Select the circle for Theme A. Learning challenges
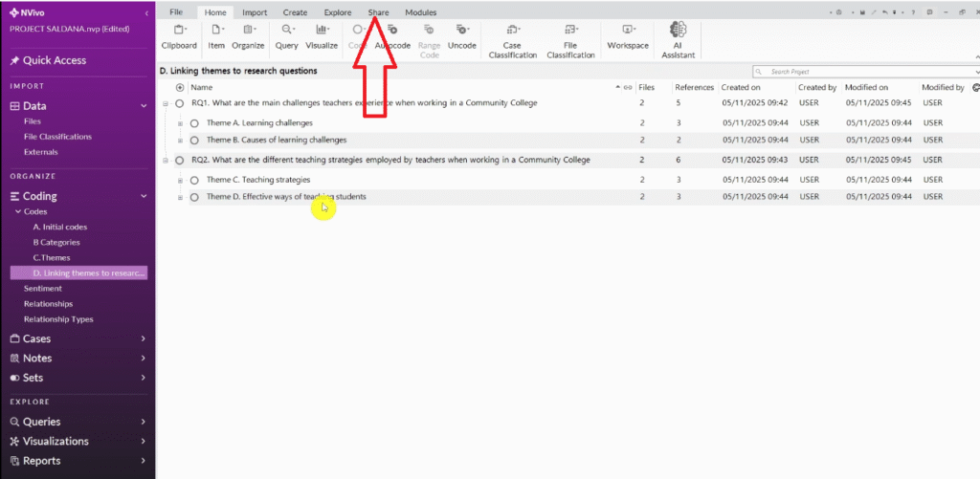 coord(194,123)
